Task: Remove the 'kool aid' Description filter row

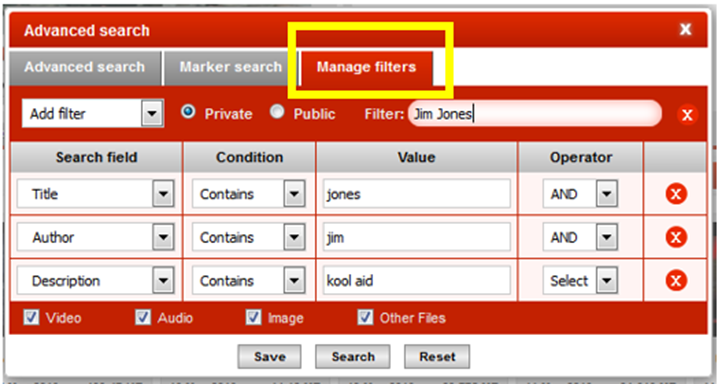Action: [x=676, y=280]
